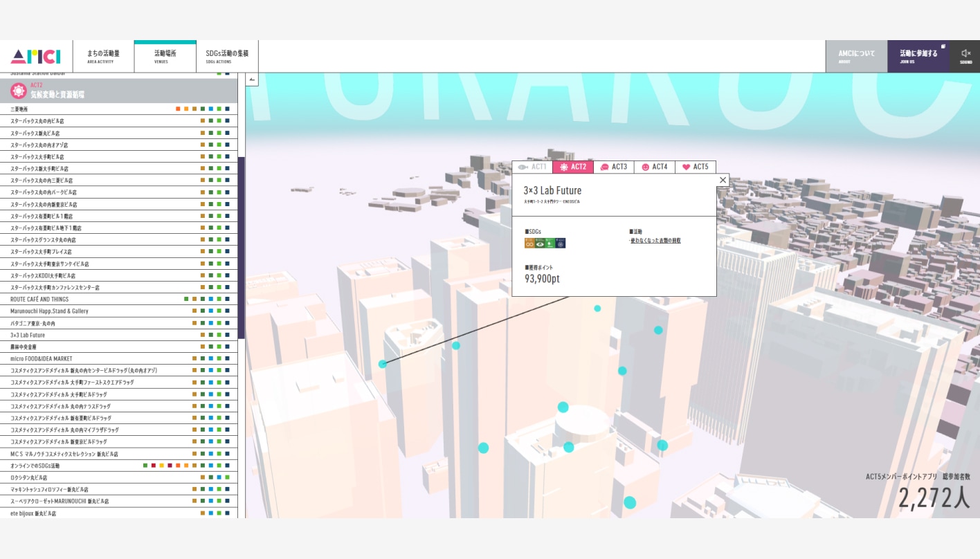
Task: Select マッキントッシュフィロソフィー新丸ビル店 row
Action: [x=119, y=489]
